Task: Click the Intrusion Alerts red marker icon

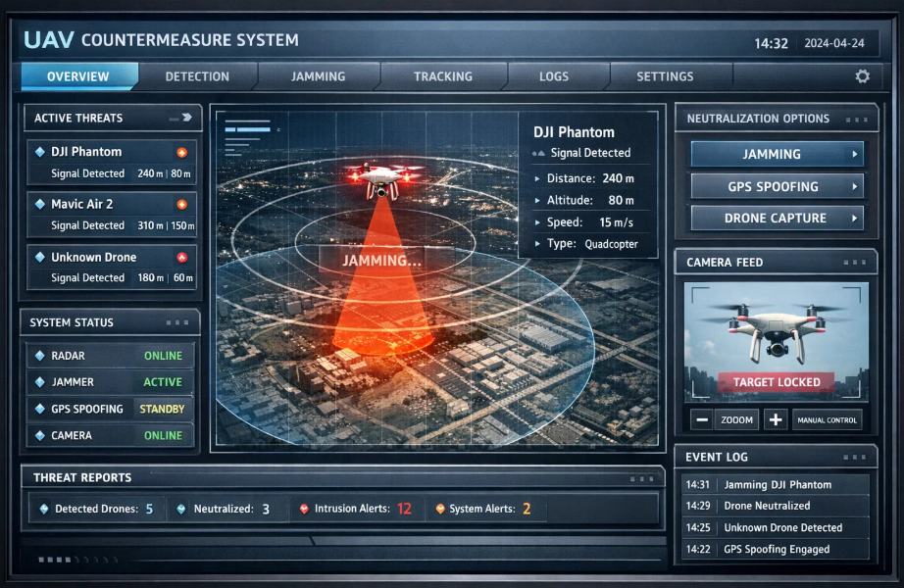Action: pyautogui.click(x=304, y=509)
